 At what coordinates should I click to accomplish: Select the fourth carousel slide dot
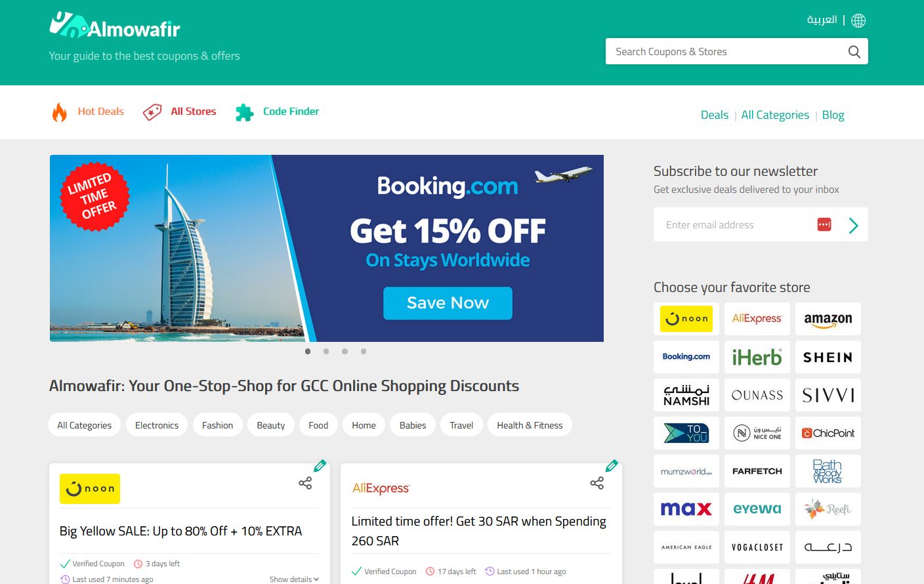(x=364, y=351)
